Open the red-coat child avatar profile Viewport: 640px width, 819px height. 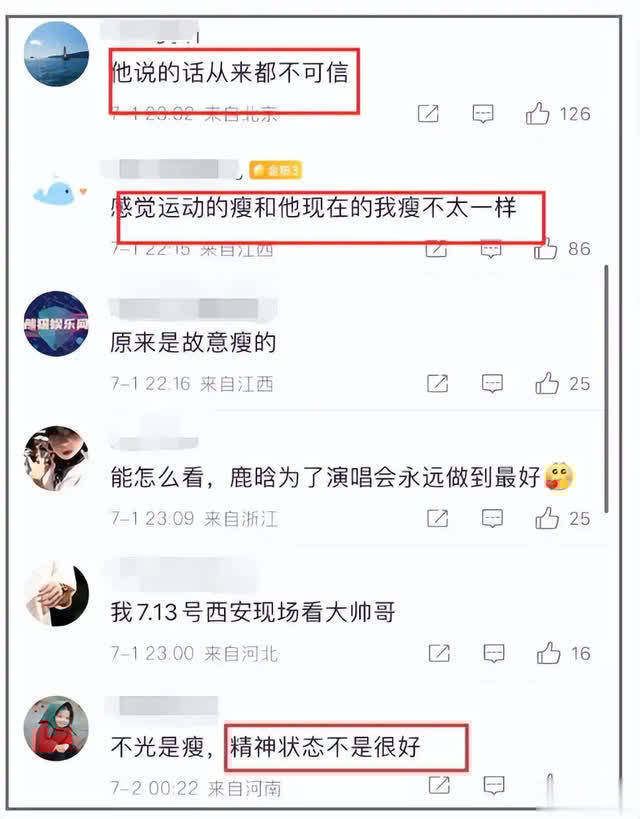pos(56,728)
